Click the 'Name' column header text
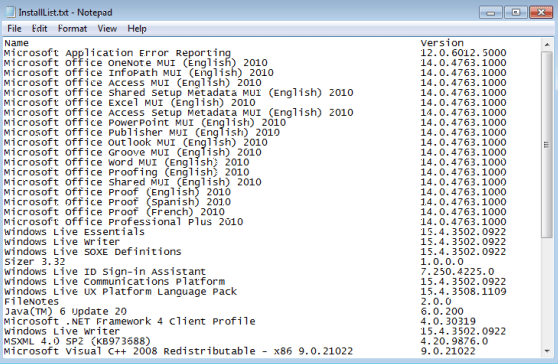 16,43
